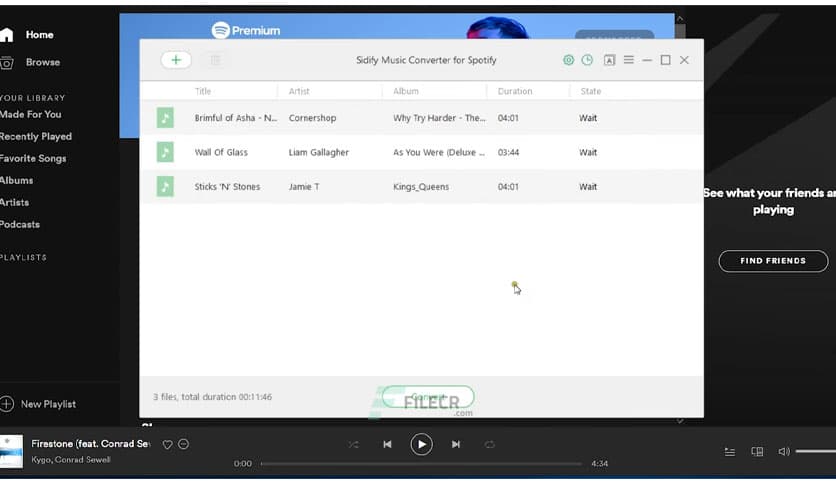Open Podcasts in Spotify library
The height and width of the screenshot is (484, 836).
pyautogui.click(x=20, y=224)
